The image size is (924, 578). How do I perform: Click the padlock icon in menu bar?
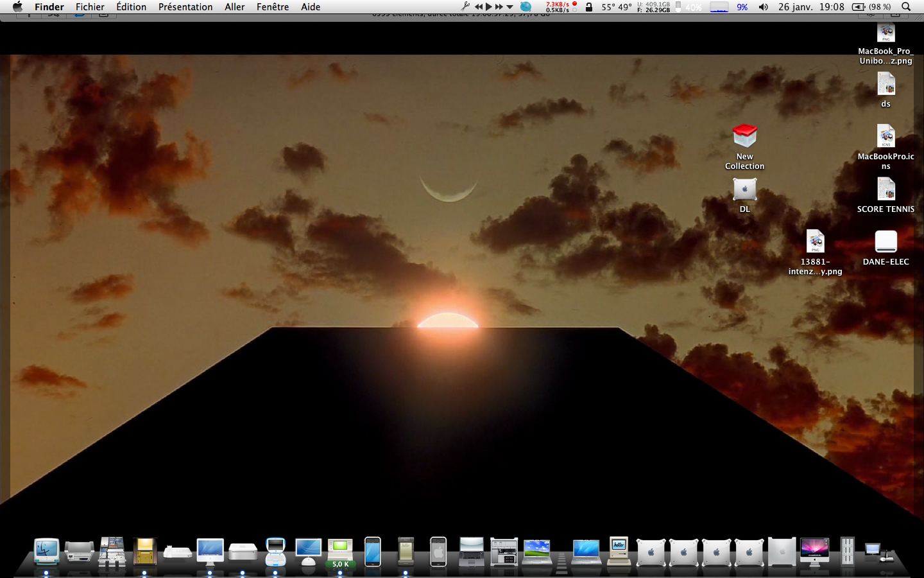point(588,6)
